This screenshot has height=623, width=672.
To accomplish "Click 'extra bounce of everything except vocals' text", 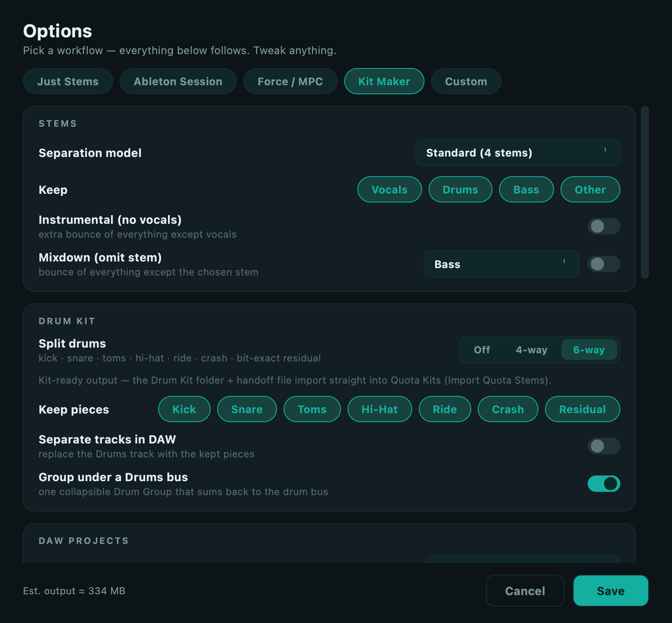I will click(x=137, y=234).
